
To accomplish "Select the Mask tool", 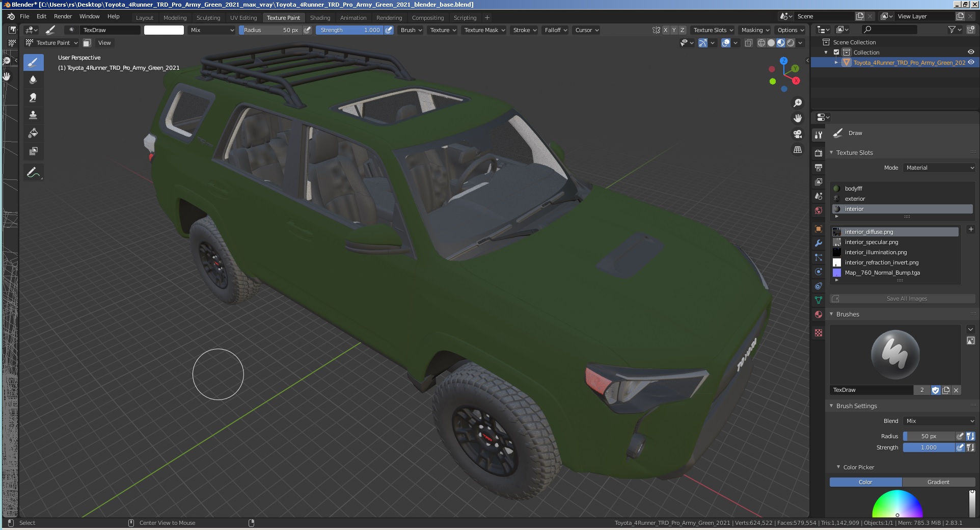I will click(33, 151).
